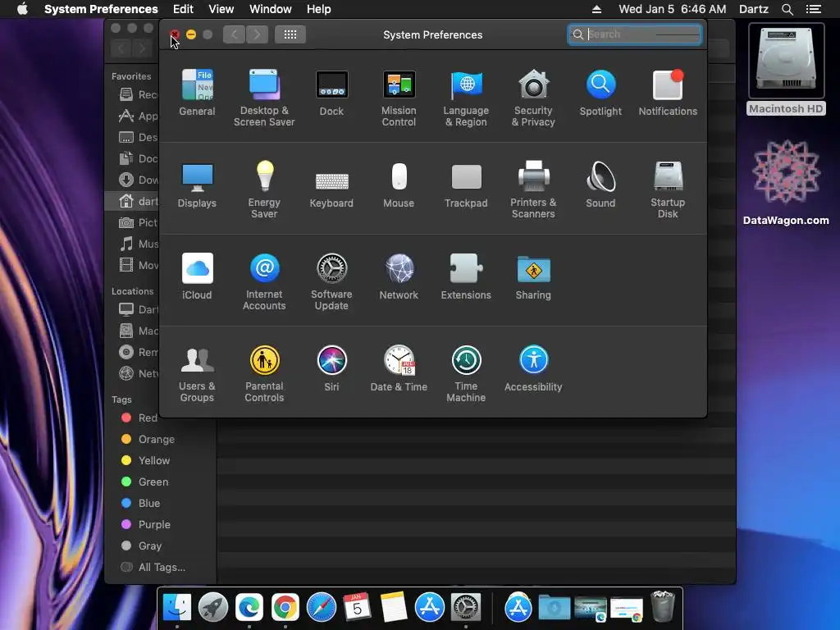Click the Dartz user name in menu bar

[754, 9]
